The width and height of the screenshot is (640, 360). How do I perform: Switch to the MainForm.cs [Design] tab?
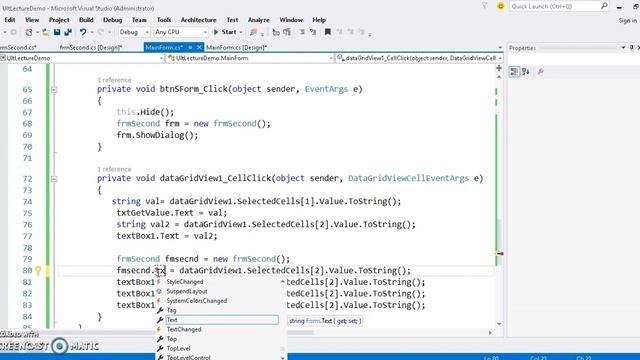coord(236,47)
